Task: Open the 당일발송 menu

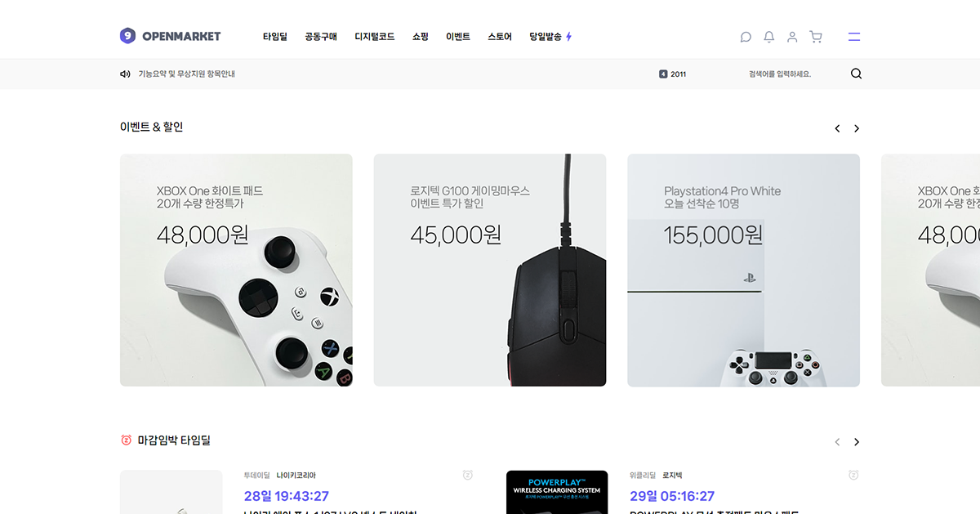Action: 546,37
